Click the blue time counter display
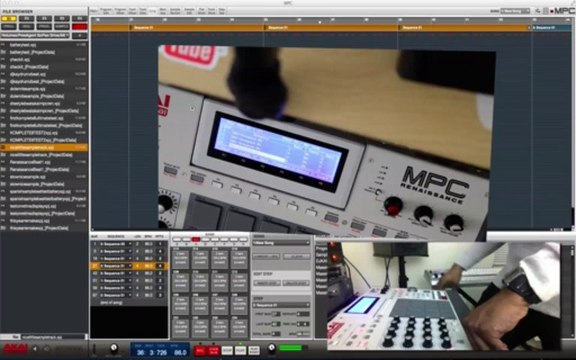 click(x=160, y=350)
